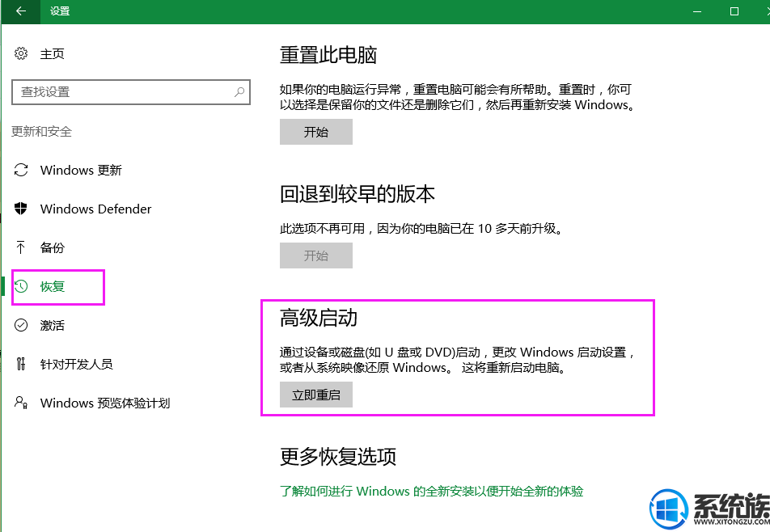Viewport: 770px width, 532px height.
Task: Open the link about clean installing Windows
Action: pos(432,492)
